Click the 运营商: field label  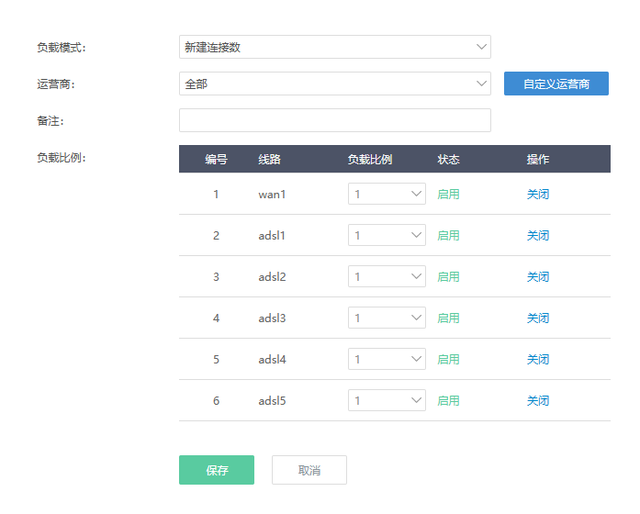56,84
